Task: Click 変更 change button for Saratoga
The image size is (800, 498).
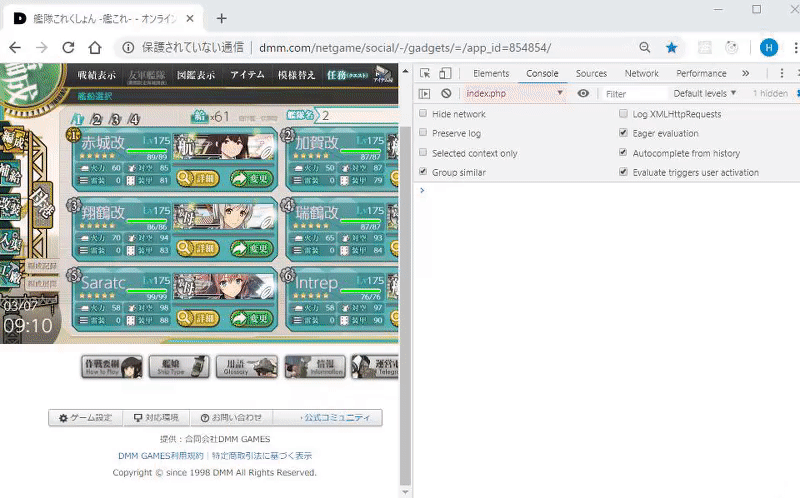Action: [x=252, y=318]
